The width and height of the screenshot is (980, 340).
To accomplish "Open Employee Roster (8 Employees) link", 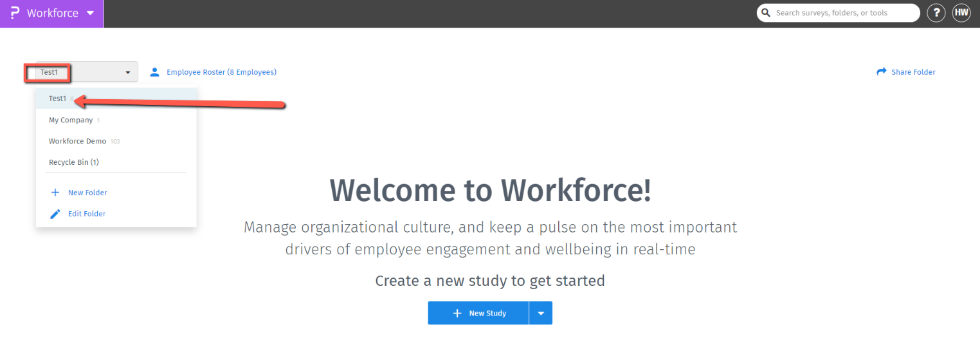I will pyautogui.click(x=221, y=72).
